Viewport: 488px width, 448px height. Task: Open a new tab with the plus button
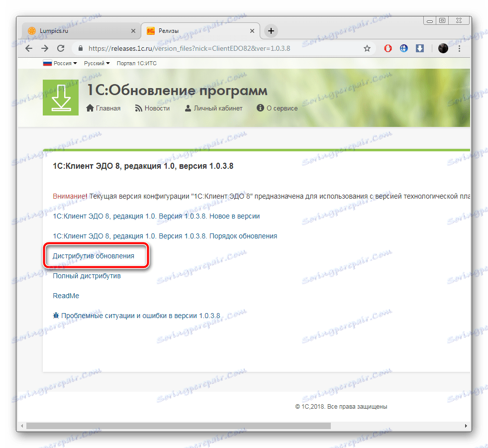pyautogui.click(x=271, y=31)
